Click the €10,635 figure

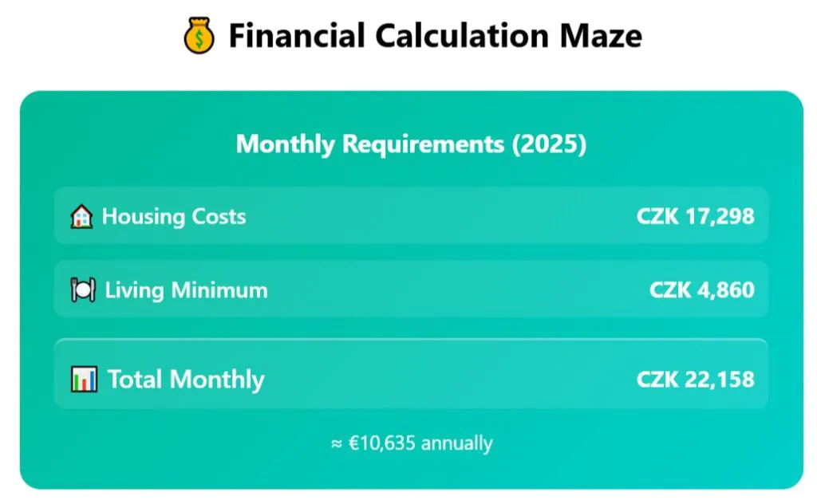coord(382,443)
